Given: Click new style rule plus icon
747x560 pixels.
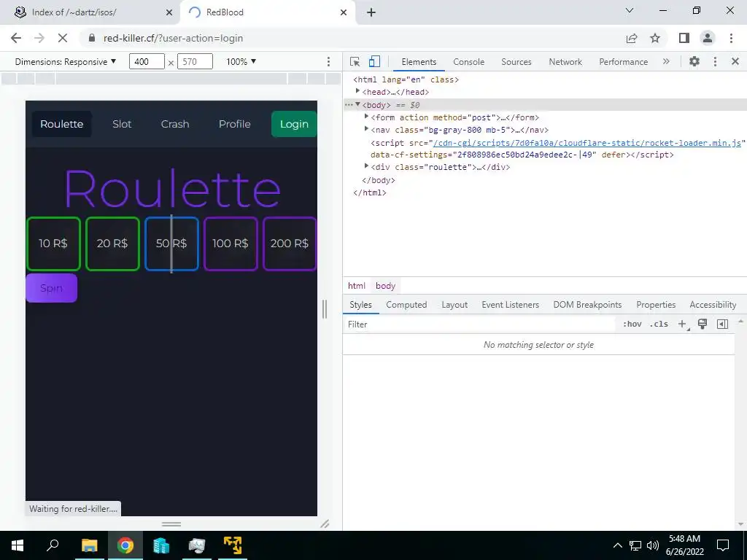Looking at the screenshot, I should coord(683,324).
